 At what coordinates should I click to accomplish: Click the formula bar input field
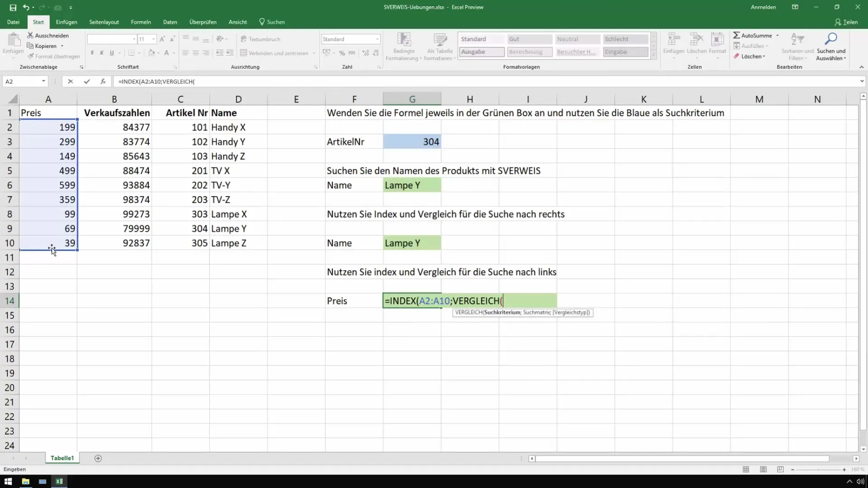(x=486, y=81)
